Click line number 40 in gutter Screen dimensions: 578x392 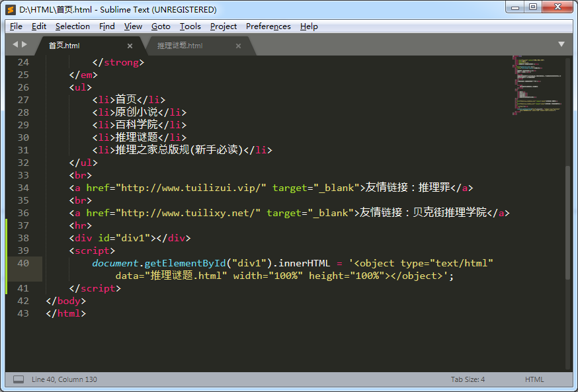point(23,263)
